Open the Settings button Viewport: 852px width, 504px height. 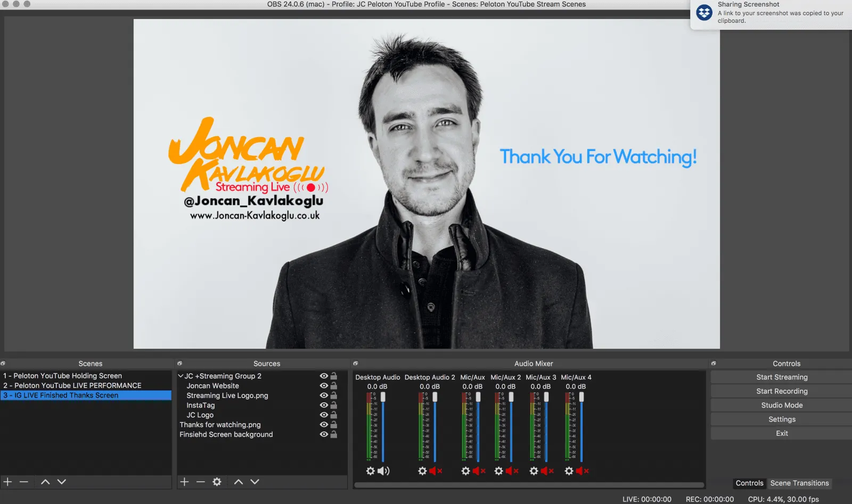tap(781, 419)
